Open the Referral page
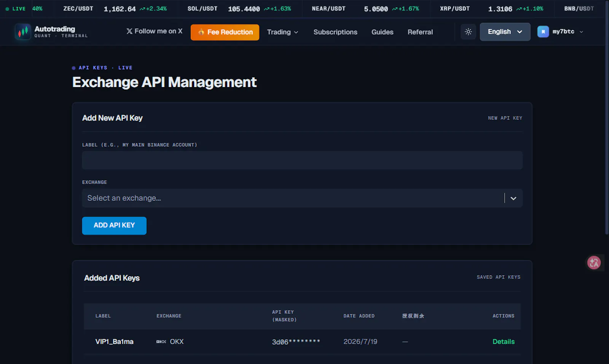 420,32
